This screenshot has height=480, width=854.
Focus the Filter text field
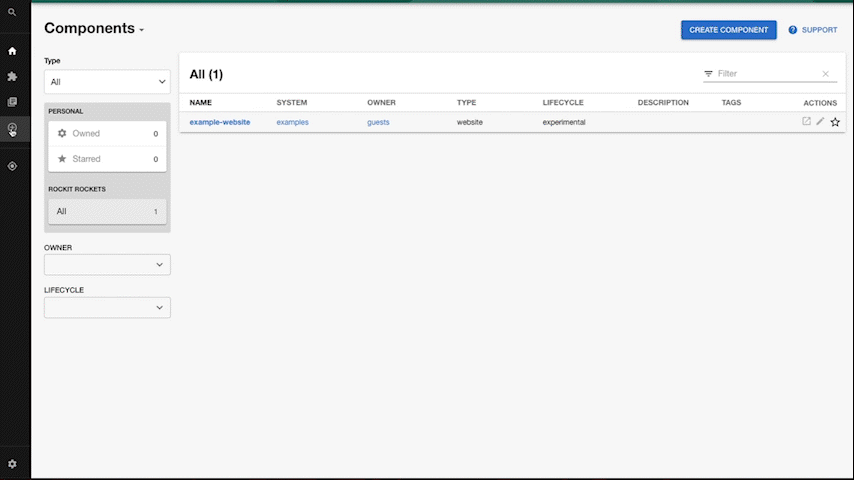(x=768, y=74)
